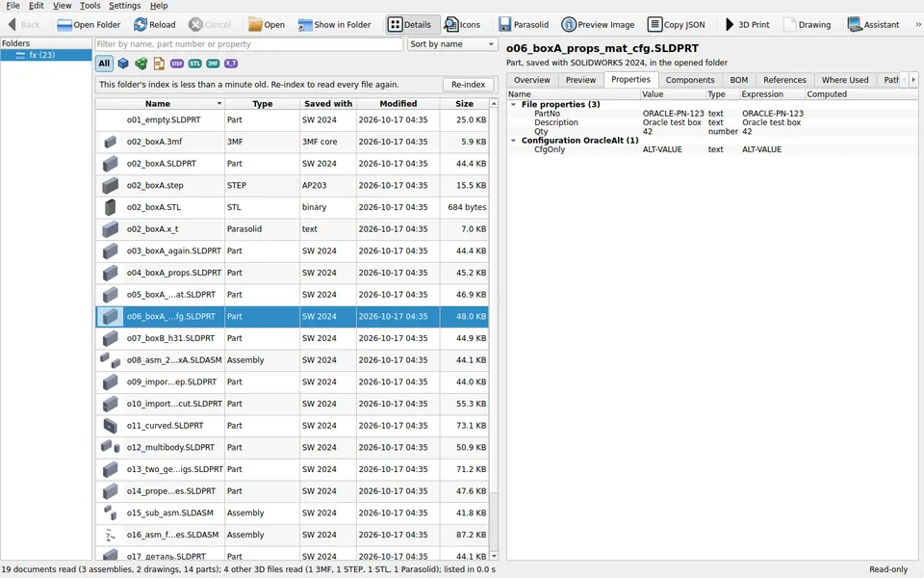Click the PartNo property row
Image resolution: width=924 pixels, height=578 pixels.
click(x=712, y=114)
